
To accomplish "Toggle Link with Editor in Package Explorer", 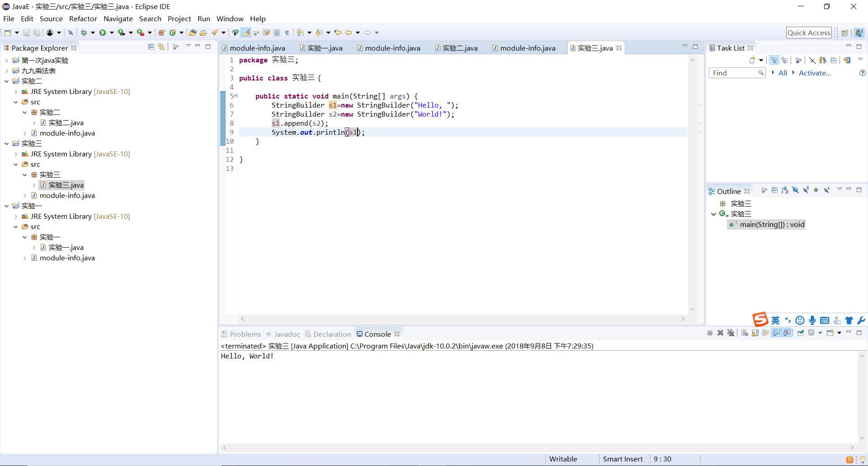I will pos(161,47).
